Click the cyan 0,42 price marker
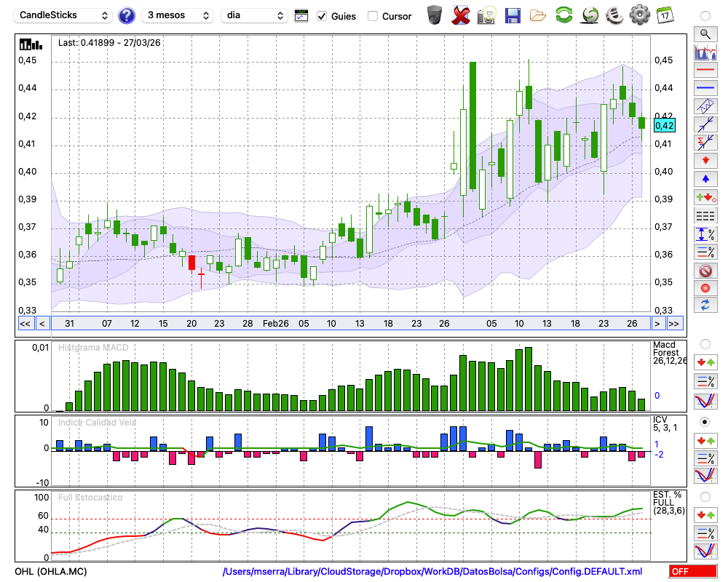 [x=664, y=126]
